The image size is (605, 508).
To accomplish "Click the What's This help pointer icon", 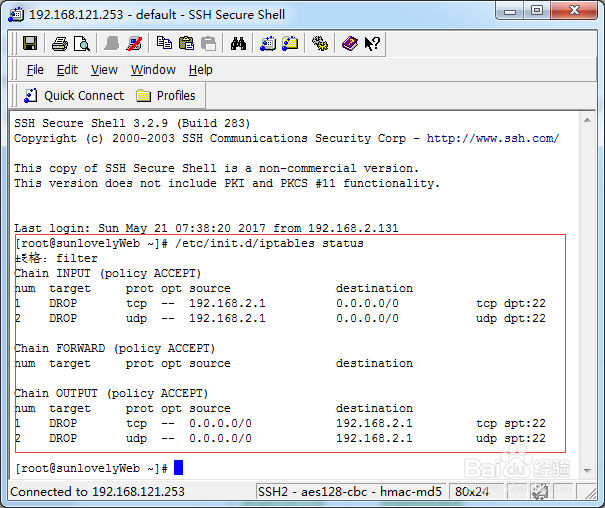I will (372, 43).
